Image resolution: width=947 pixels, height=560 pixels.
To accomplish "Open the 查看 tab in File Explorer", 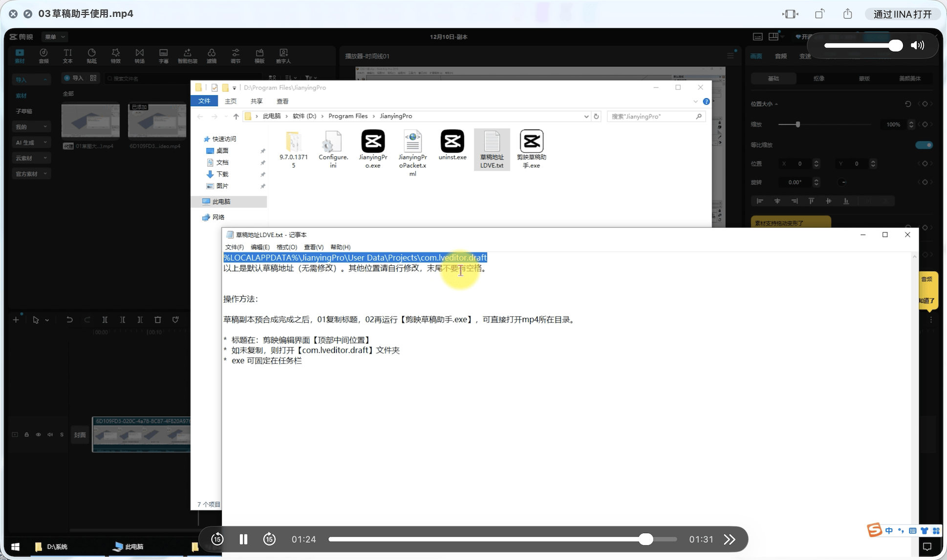I will click(282, 101).
